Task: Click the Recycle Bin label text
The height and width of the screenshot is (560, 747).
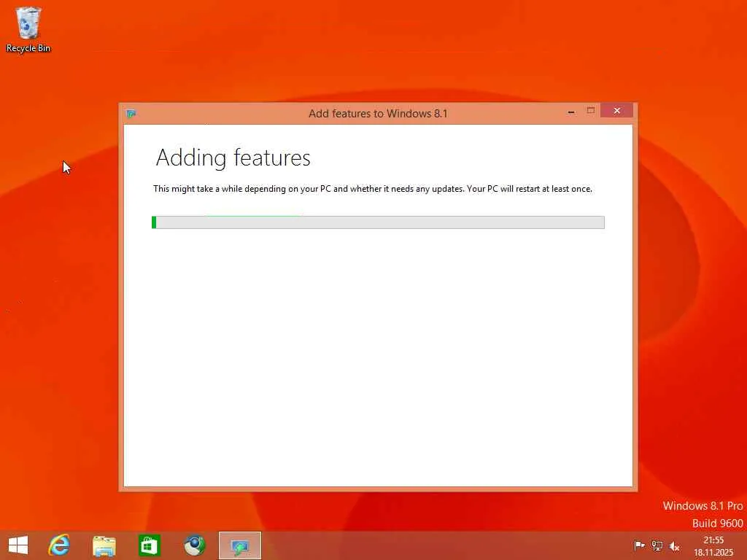Action: 28,48
